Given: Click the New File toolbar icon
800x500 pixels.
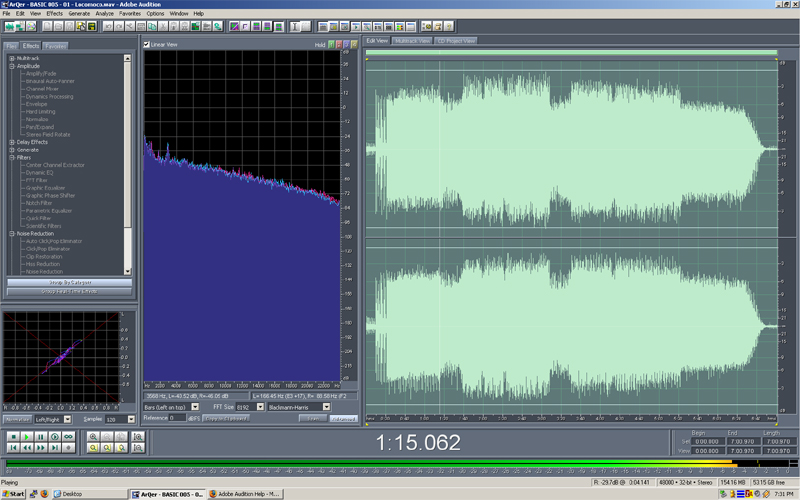Looking at the screenshot, I should (x=47, y=26).
